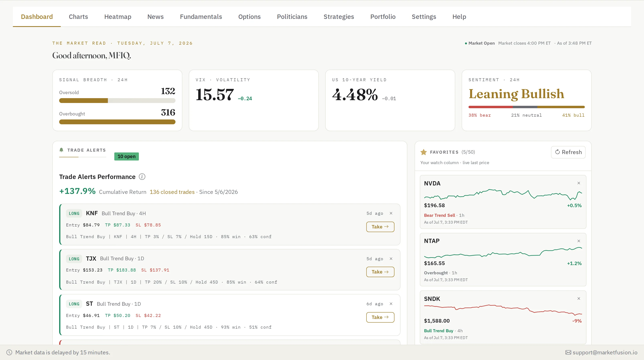Click the SNDK Bull Trend Buy signal

click(x=439, y=331)
